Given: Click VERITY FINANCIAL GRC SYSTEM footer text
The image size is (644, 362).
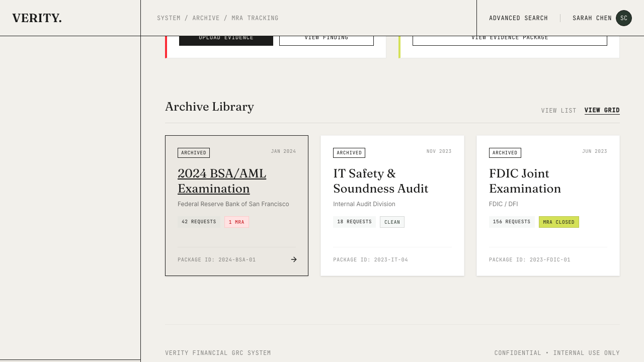Looking at the screenshot, I should coord(218,353).
